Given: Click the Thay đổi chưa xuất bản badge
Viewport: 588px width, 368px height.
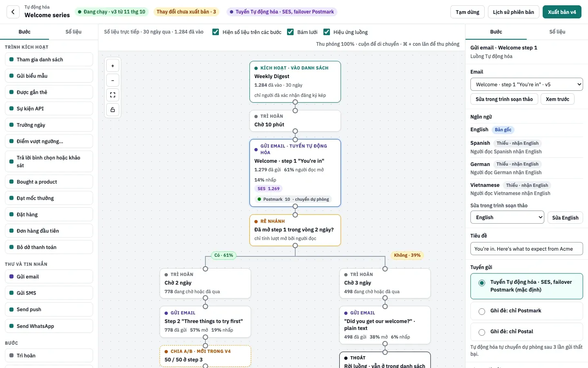Looking at the screenshot, I should [x=186, y=12].
